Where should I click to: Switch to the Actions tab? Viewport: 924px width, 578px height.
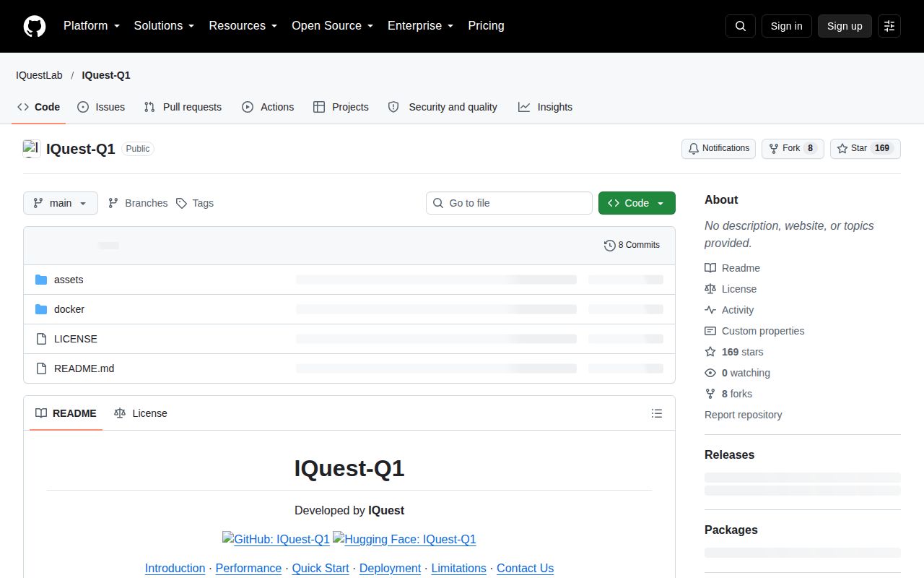click(x=268, y=107)
